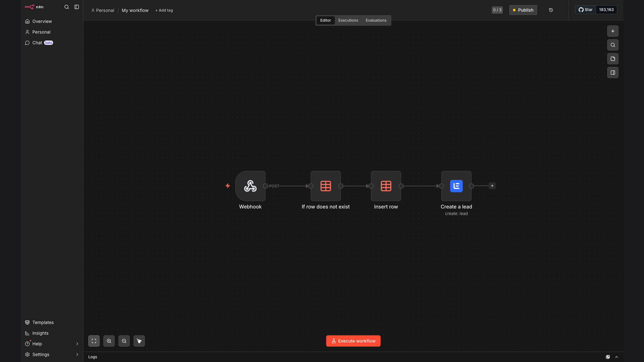Select the Create a lead node
Screen dimensions: 644x362
pos(456,186)
